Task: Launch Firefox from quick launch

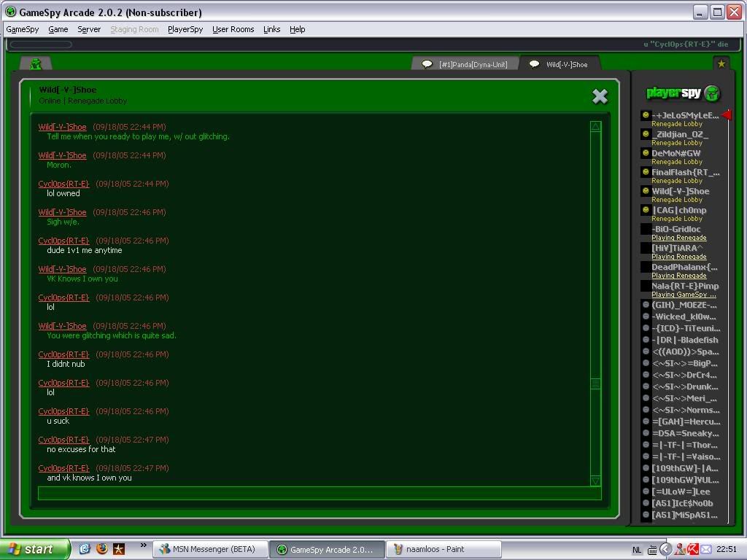Action: click(102, 549)
